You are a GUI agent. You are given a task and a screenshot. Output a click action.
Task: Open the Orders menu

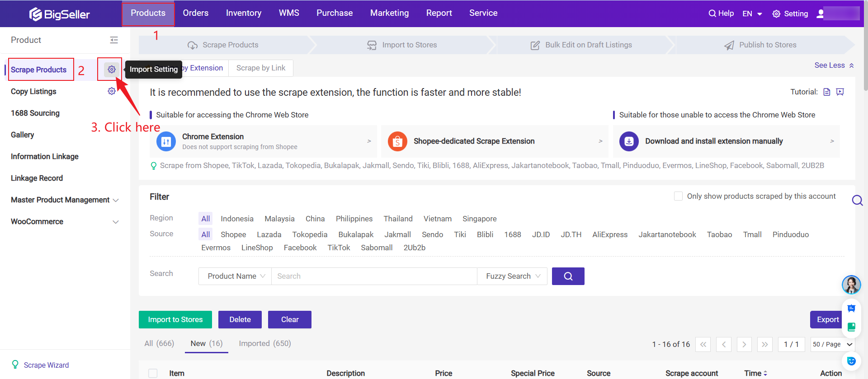(x=196, y=13)
